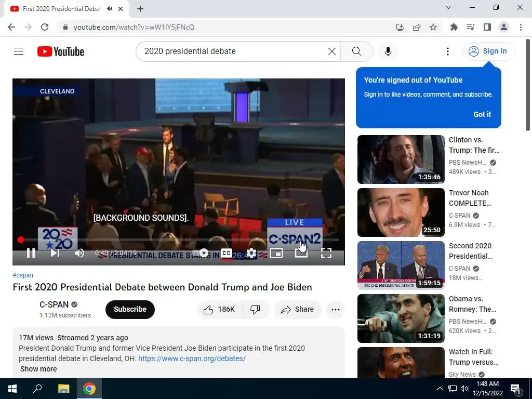Like the video with thumbs up

pyautogui.click(x=219, y=310)
